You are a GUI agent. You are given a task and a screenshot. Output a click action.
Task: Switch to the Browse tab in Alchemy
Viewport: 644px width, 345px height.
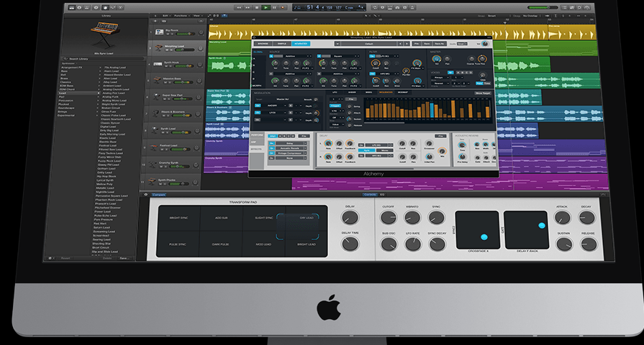click(263, 44)
